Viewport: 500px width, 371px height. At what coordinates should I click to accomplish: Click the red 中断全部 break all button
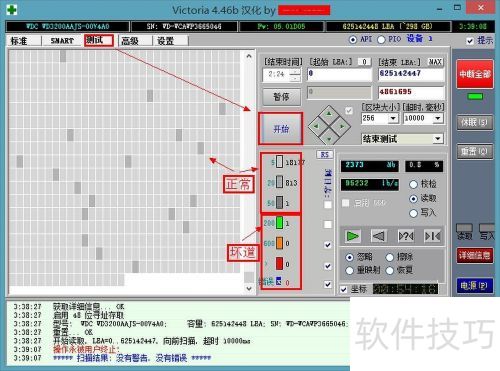click(475, 74)
